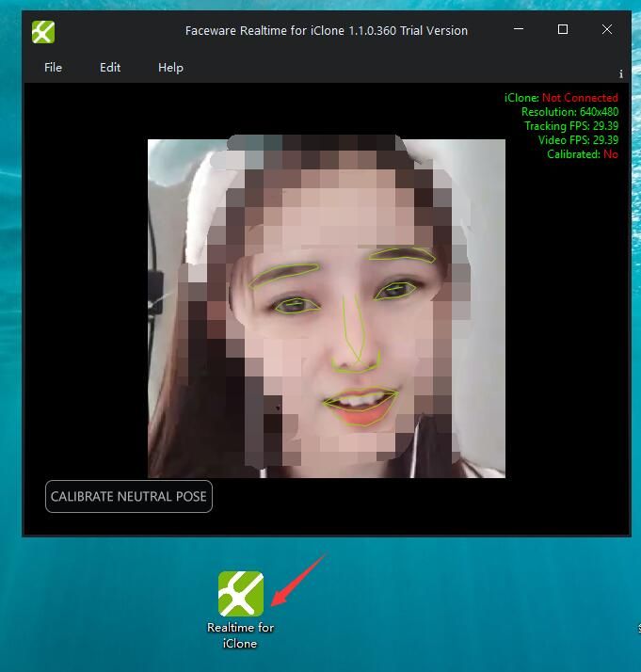Click the green nose tracking outline
This screenshot has width=641, height=672.
(354, 339)
